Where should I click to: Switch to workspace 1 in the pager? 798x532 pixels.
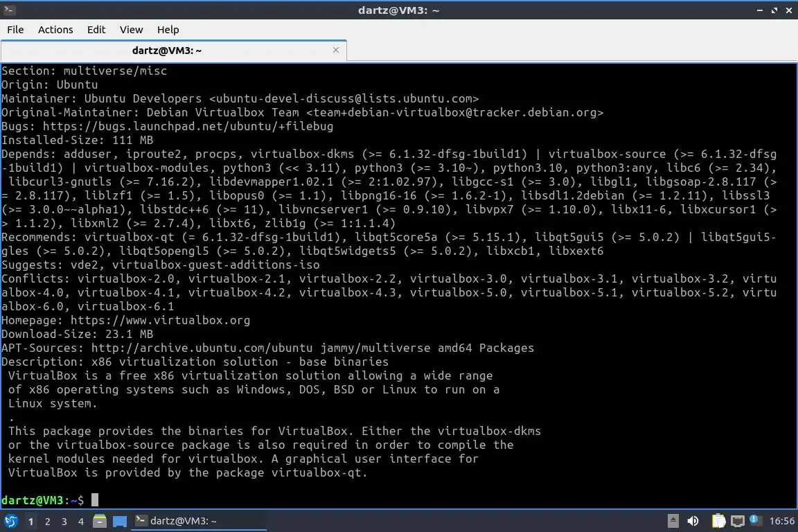pos(30,522)
